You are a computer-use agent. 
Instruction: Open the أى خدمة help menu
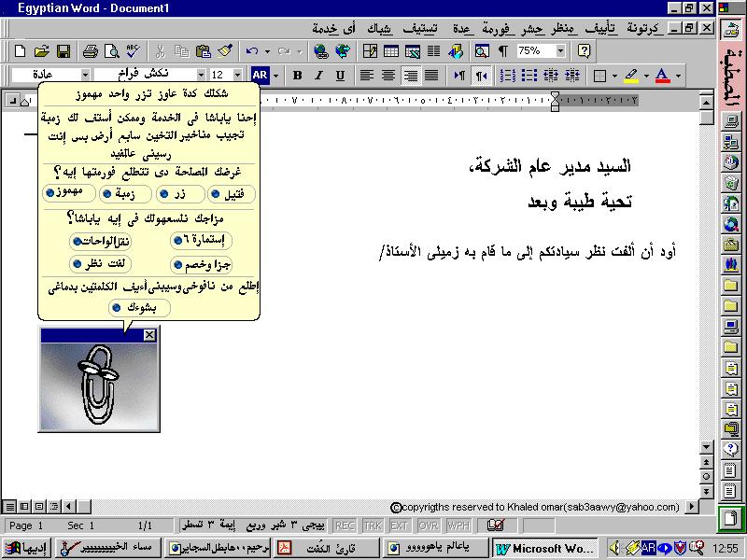pos(334,29)
